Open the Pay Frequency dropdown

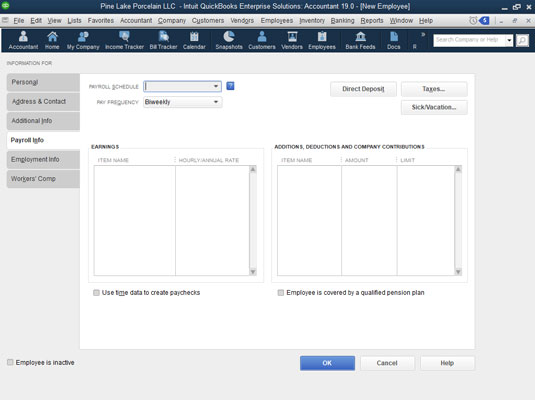click(x=216, y=102)
